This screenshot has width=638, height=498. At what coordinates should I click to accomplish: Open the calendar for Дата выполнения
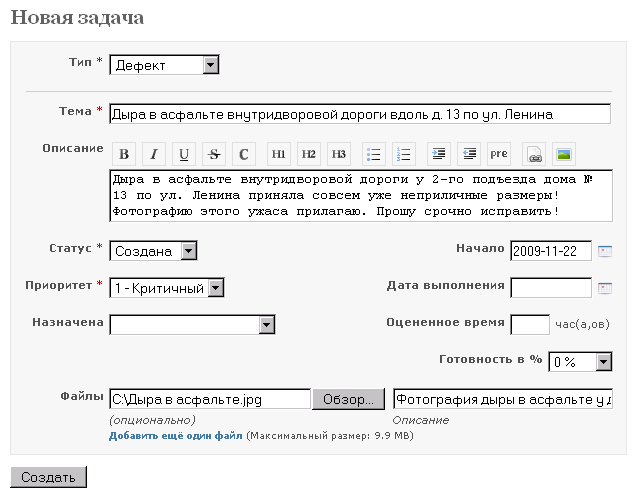[x=605, y=288]
